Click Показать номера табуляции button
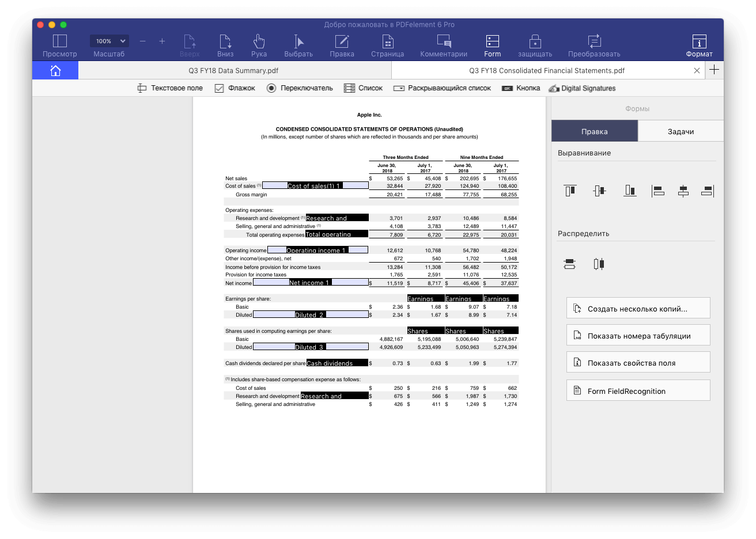Image resolution: width=756 pixels, height=539 pixels. 638,335
